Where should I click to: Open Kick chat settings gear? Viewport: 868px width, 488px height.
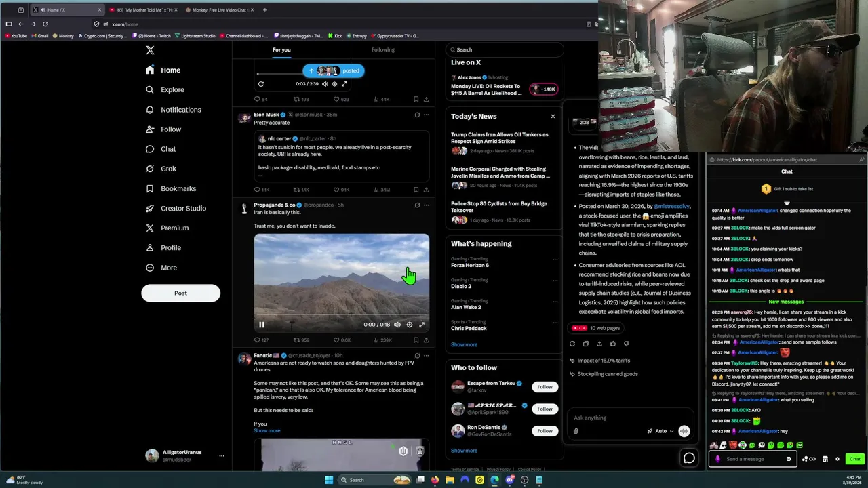(837, 459)
